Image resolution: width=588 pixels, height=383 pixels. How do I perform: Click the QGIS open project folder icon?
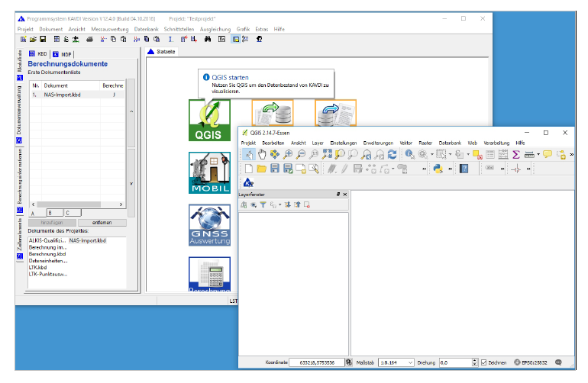(x=262, y=169)
